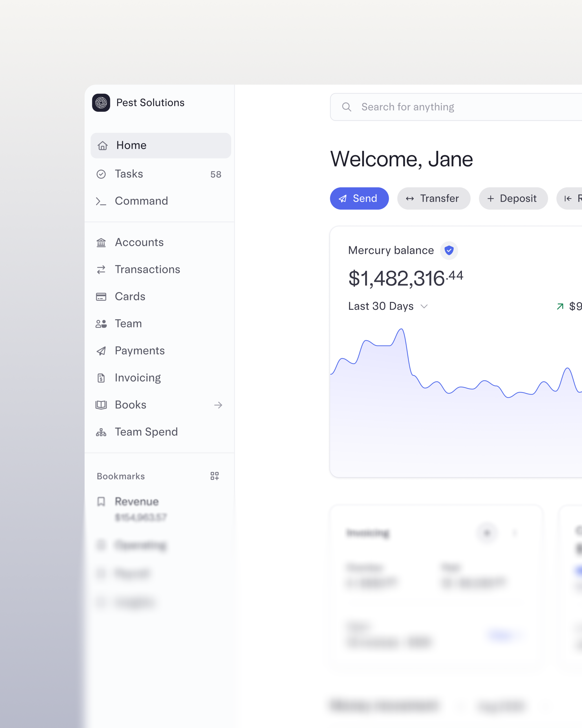The width and height of the screenshot is (582, 728).
Task: Click the Books open-book icon
Action: point(101,405)
